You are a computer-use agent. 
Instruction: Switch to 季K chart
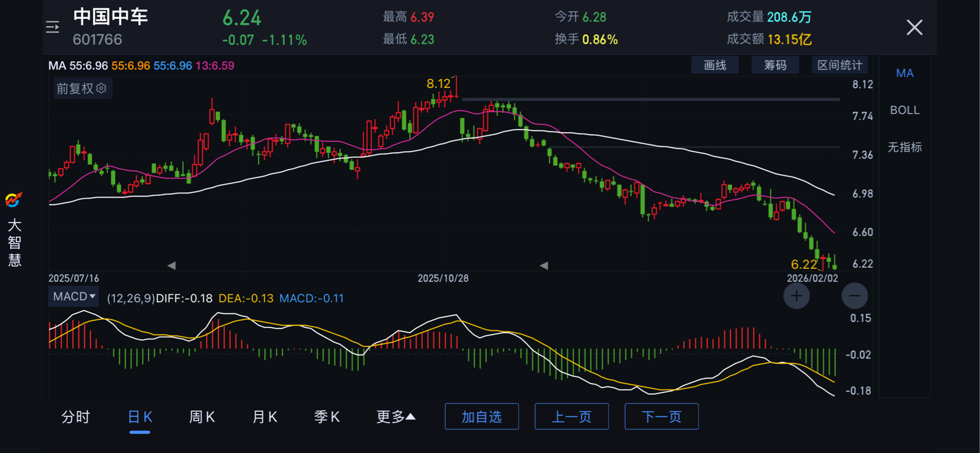point(327,417)
